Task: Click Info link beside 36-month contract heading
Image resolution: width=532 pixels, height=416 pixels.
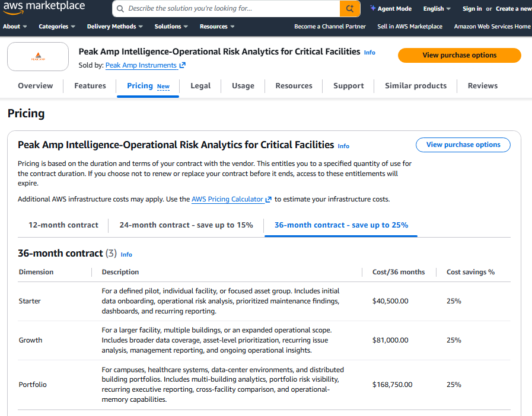Action: 126,255
